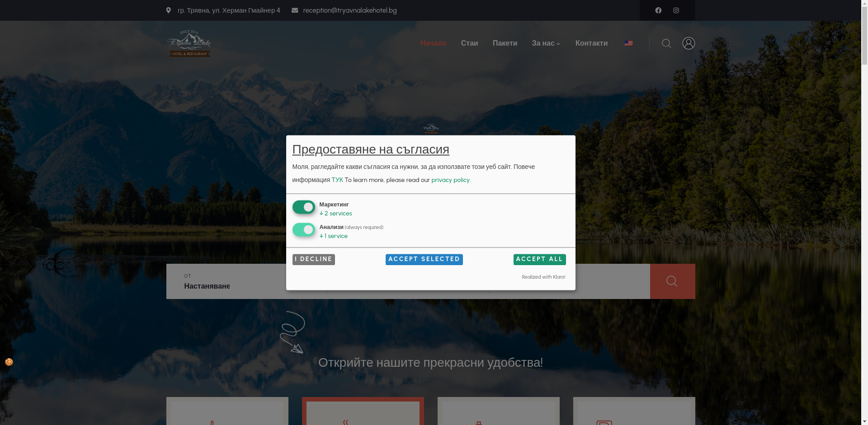Screen dimensions: 868x425
Task: Click the Настаняване check-in date field
Action: (207, 286)
